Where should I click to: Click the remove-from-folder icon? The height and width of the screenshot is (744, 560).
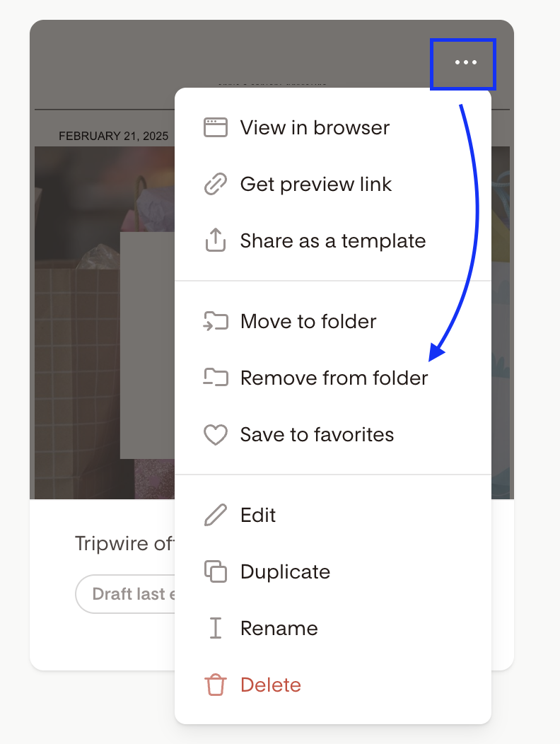(x=216, y=378)
